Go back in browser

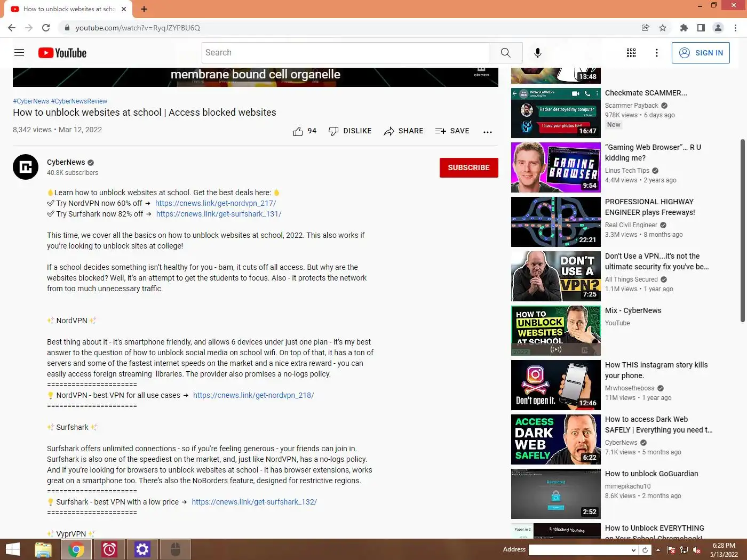tap(12, 28)
